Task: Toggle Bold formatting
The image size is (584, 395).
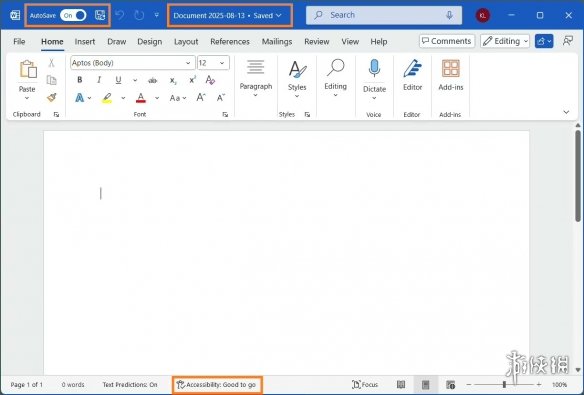Action: click(80, 80)
